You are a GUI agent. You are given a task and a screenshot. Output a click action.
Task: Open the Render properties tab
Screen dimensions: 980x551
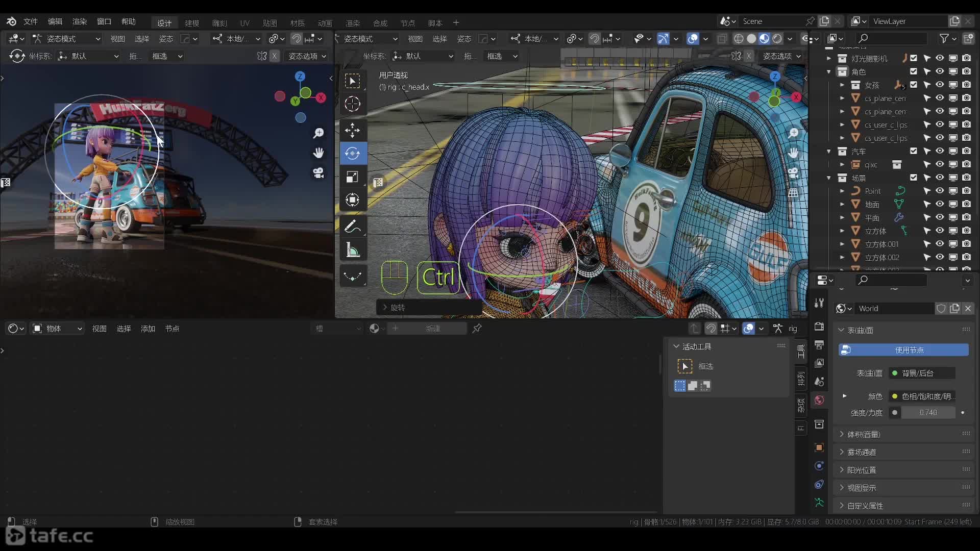[x=819, y=327]
